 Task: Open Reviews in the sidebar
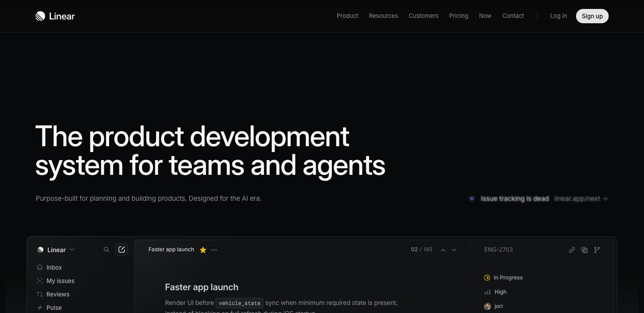tap(58, 294)
